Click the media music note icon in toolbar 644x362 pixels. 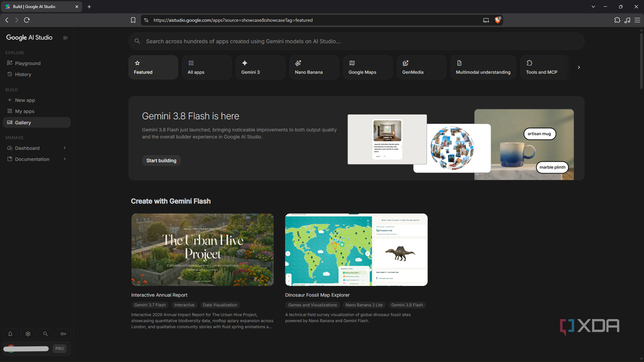(x=627, y=20)
